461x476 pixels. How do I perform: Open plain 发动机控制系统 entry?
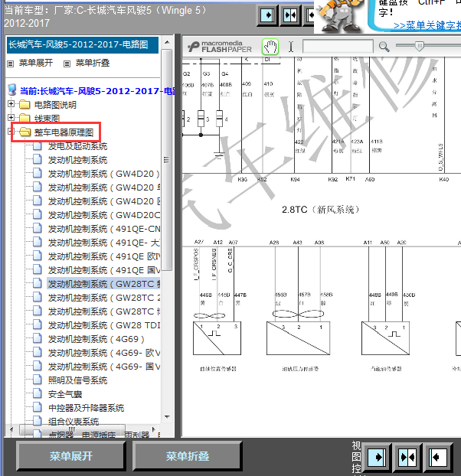pyautogui.click(x=78, y=160)
